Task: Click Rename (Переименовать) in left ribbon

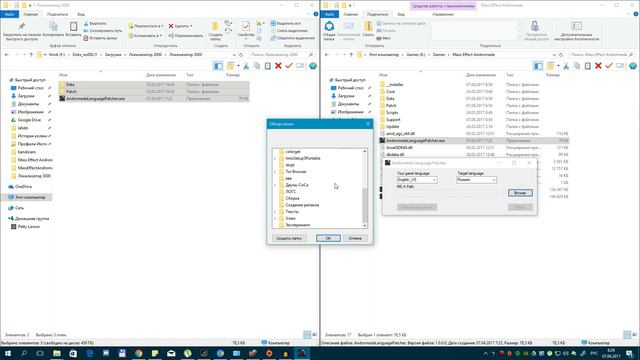Action: 186,36
